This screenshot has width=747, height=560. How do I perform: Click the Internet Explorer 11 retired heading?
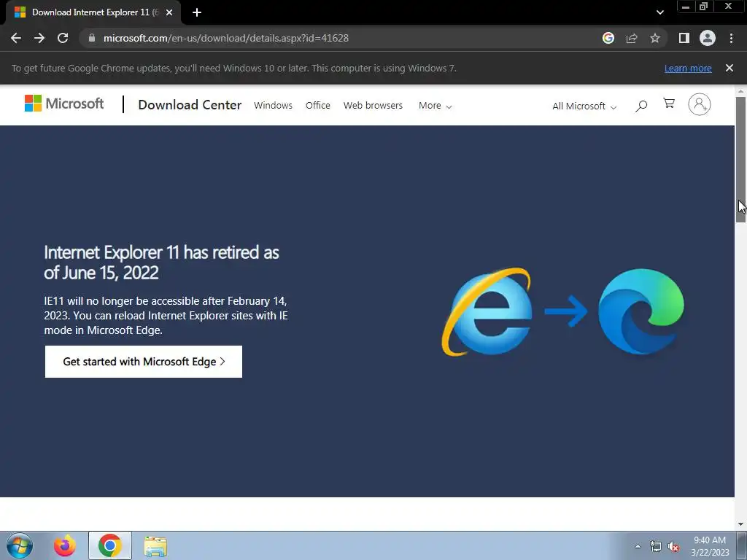[161, 262]
